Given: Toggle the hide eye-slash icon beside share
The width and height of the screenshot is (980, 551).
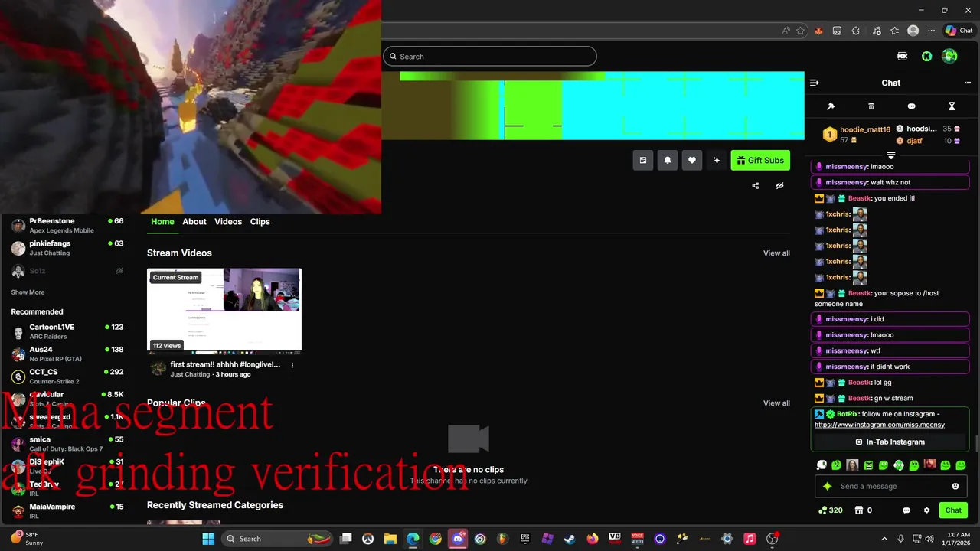Looking at the screenshot, I should pyautogui.click(x=779, y=186).
